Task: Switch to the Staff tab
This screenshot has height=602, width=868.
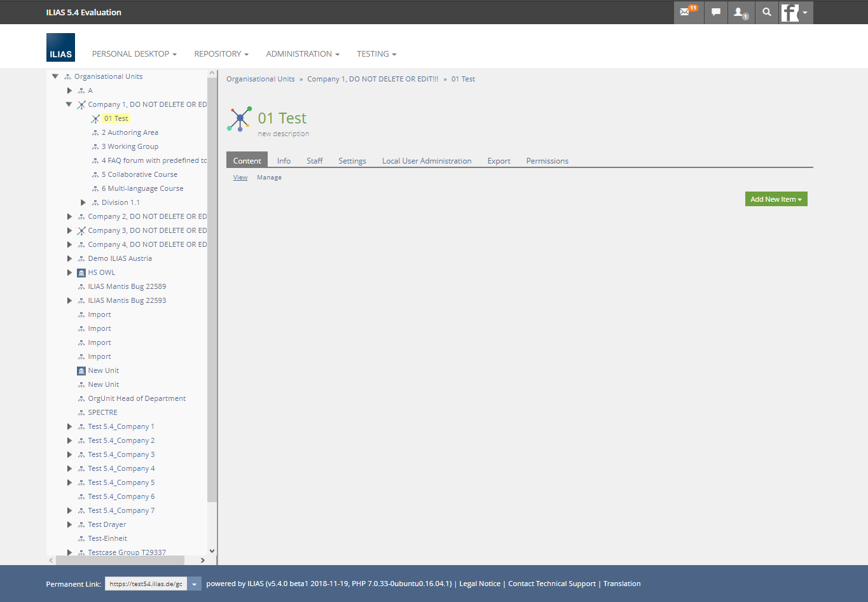Action: click(x=314, y=161)
